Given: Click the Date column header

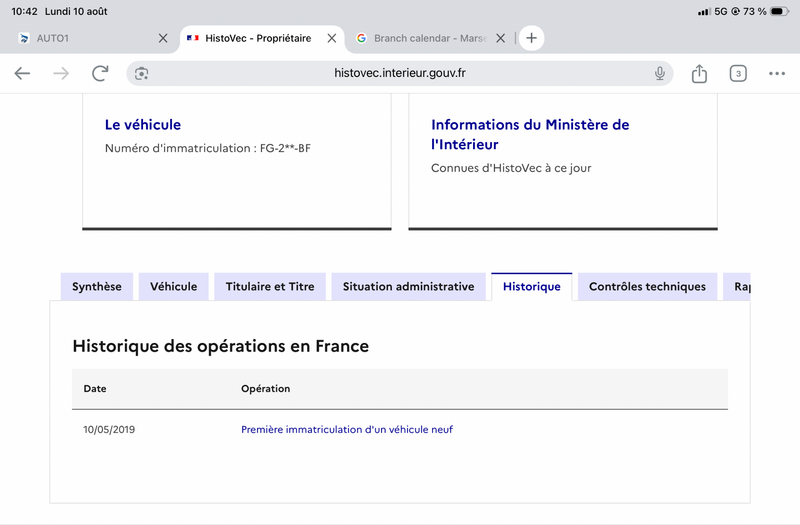Looking at the screenshot, I should [x=95, y=389].
